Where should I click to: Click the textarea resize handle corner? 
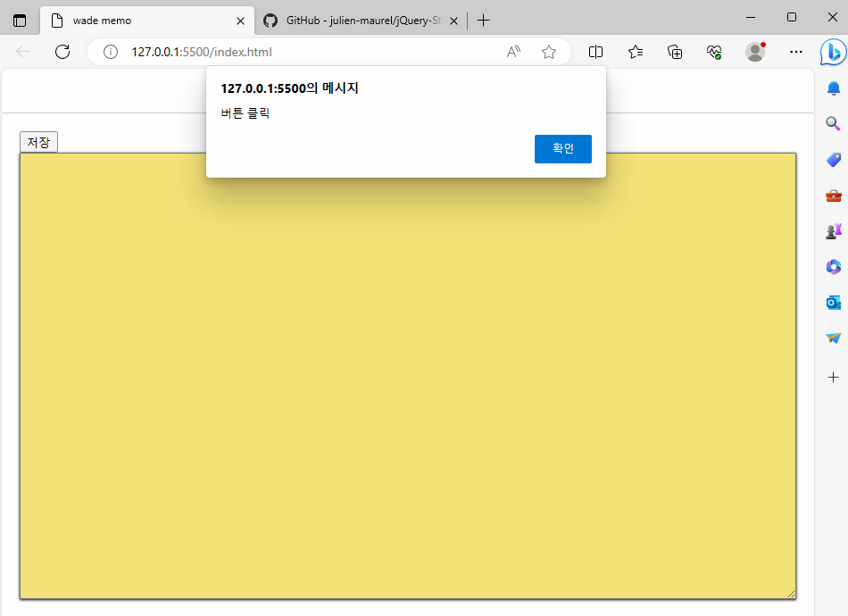coord(791,595)
